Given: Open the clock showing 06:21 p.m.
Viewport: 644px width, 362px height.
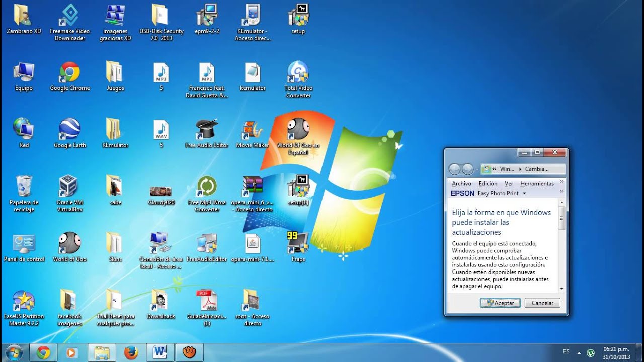Looking at the screenshot, I should 616,353.
